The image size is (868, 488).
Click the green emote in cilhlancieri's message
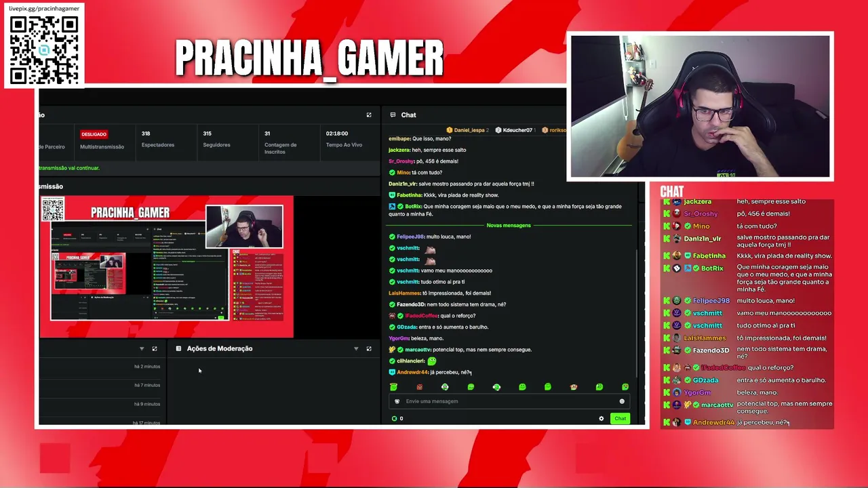click(432, 361)
